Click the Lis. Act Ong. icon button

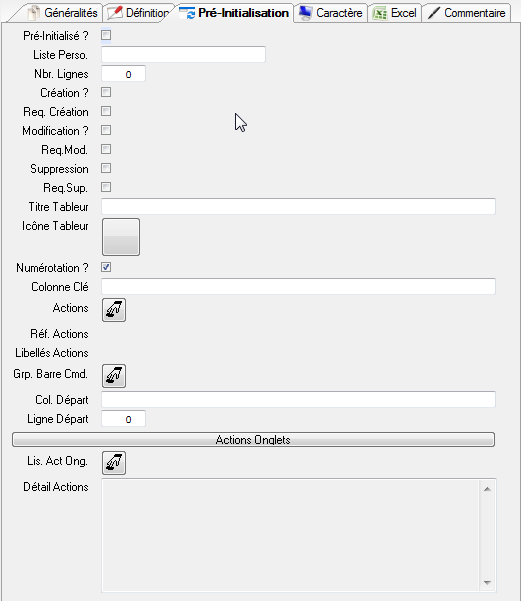tap(114, 463)
